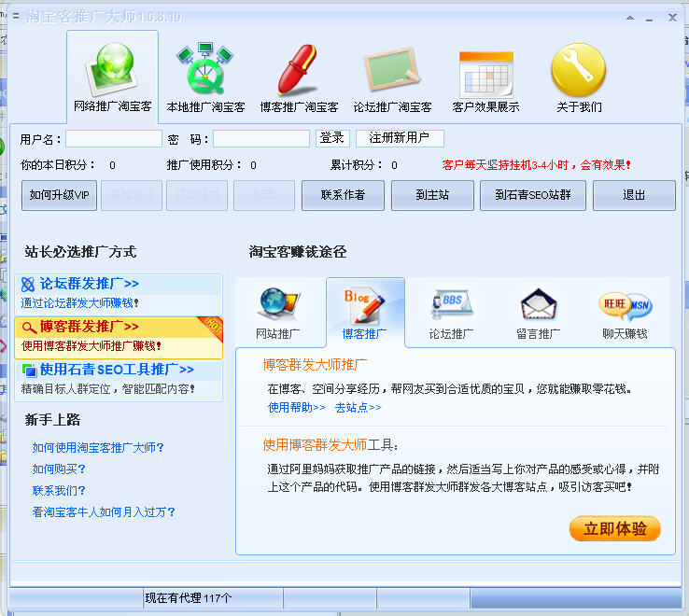Image resolution: width=689 pixels, height=616 pixels.
Task: Click 站长必选推广方式 heading
Action: 80,252
